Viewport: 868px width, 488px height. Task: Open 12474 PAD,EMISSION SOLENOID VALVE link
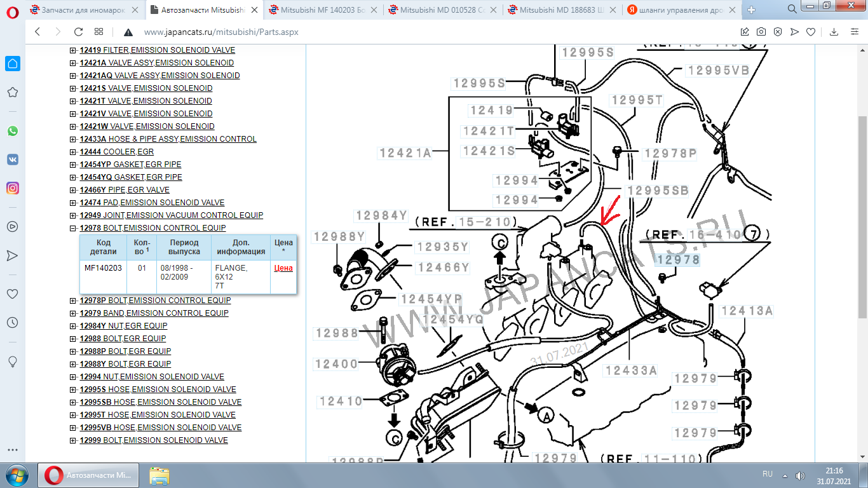[x=152, y=203]
